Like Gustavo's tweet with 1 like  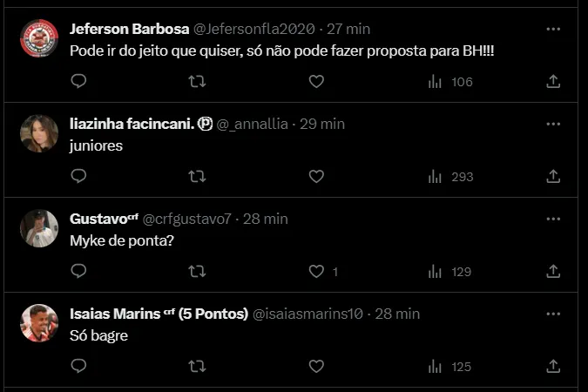click(x=316, y=272)
